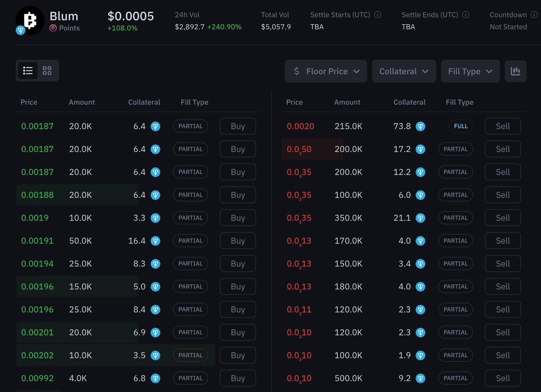Image resolution: width=541 pixels, height=392 pixels.
Task: Sort buy list by Price header
Action: coord(29,102)
